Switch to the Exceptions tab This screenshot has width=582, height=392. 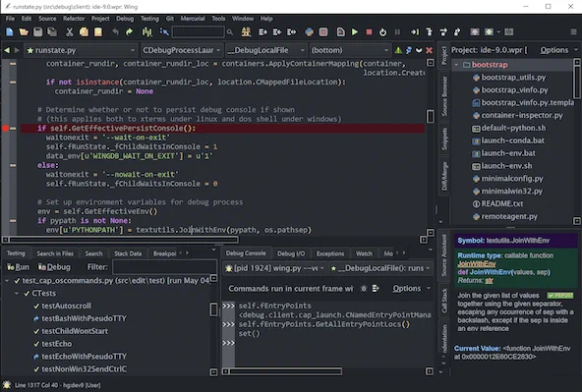click(x=330, y=253)
